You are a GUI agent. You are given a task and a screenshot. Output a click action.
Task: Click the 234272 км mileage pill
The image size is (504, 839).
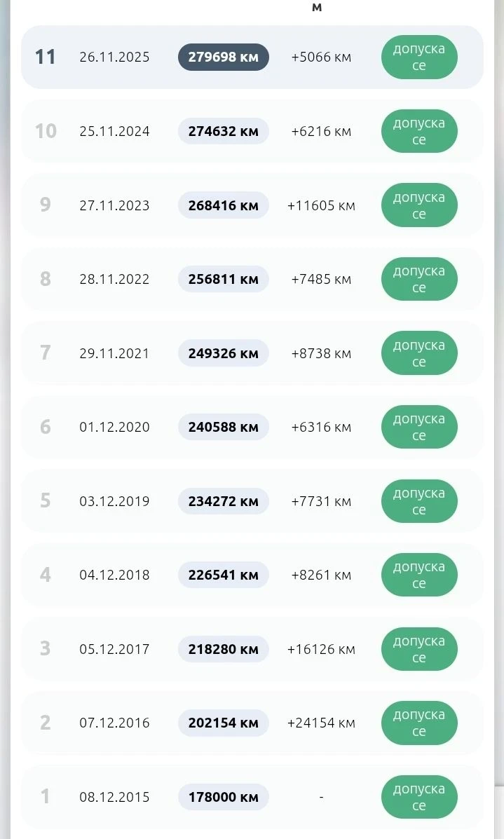pos(223,501)
